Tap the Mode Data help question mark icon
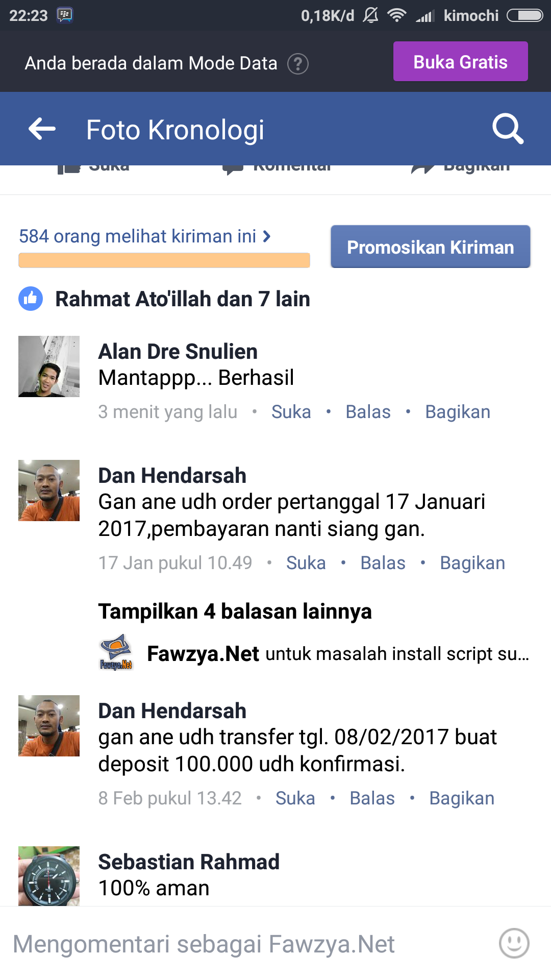Image resolution: width=551 pixels, height=980 pixels. pos(298,64)
